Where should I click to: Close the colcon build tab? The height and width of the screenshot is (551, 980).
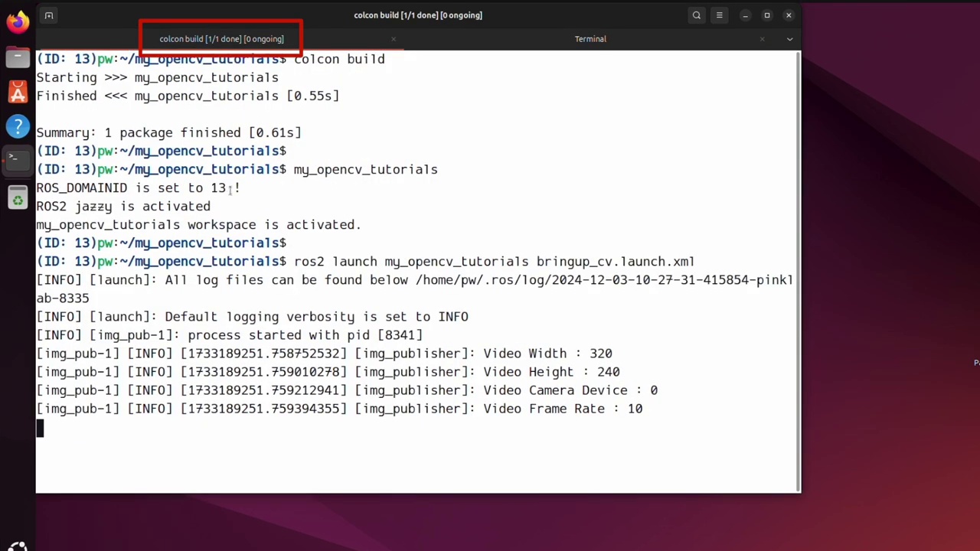[394, 39]
